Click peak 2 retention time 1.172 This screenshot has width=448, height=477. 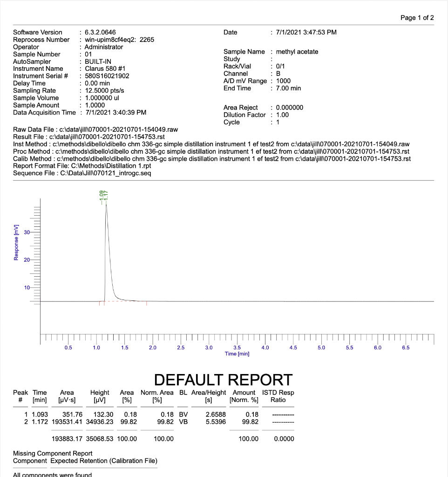(40, 422)
